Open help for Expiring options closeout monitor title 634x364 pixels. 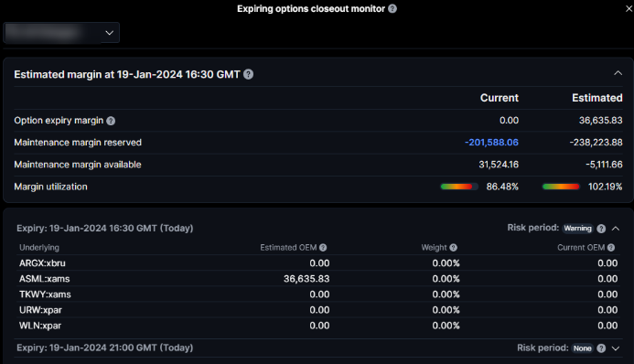[392, 8]
